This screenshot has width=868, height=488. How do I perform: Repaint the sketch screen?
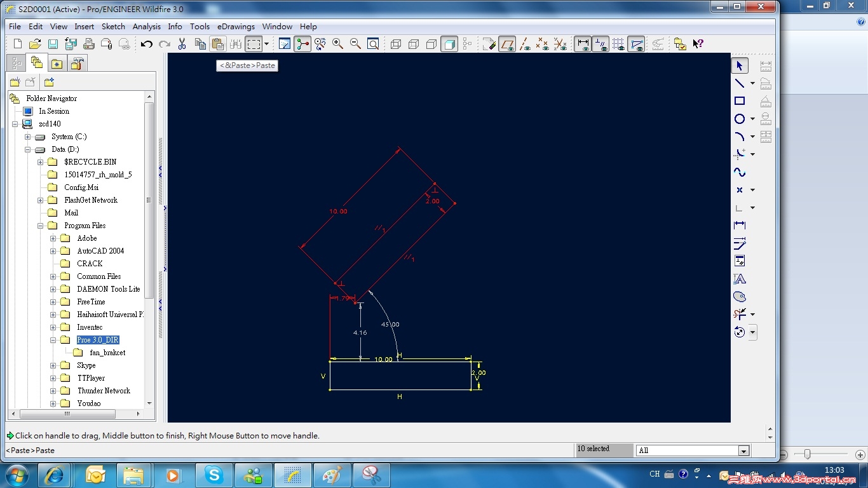point(285,44)
